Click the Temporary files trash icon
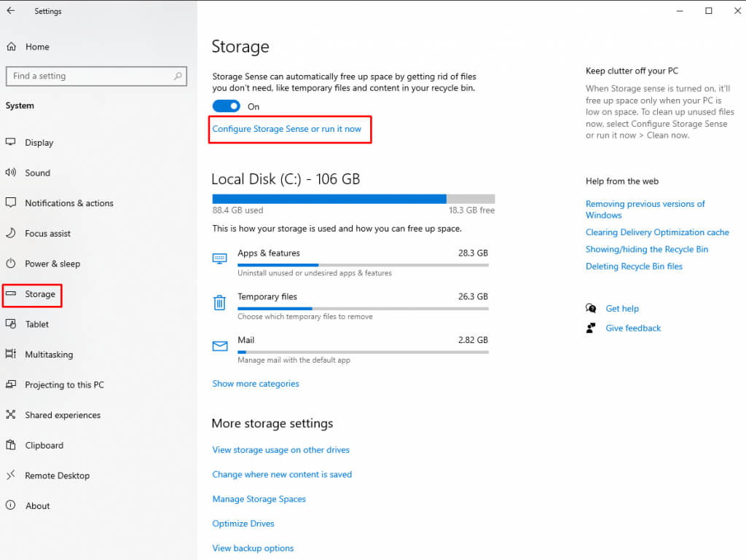This screenshot has height=560, width=746. tap(220, 302)
